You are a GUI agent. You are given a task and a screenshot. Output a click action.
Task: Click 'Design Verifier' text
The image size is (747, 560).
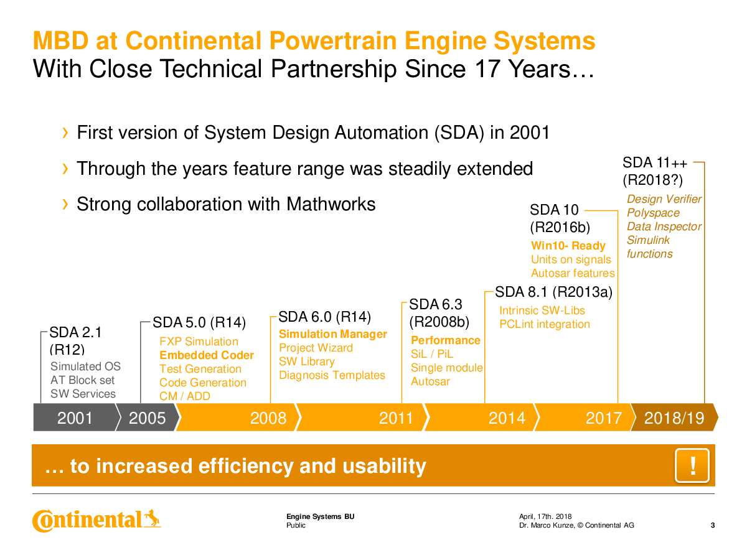[664, 199]
